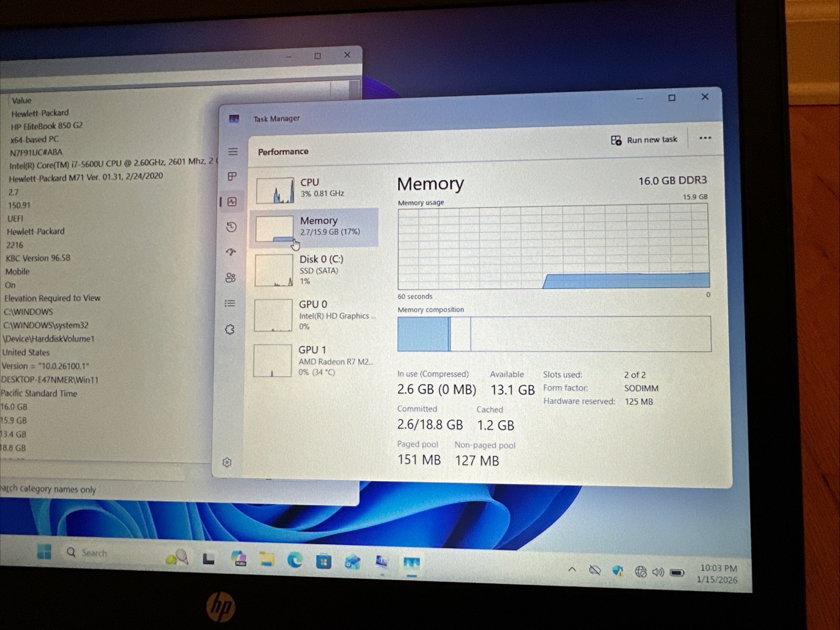Click Run new task button
The height and width of the screenshot is (630, 840).
click(x=644, y=140)
